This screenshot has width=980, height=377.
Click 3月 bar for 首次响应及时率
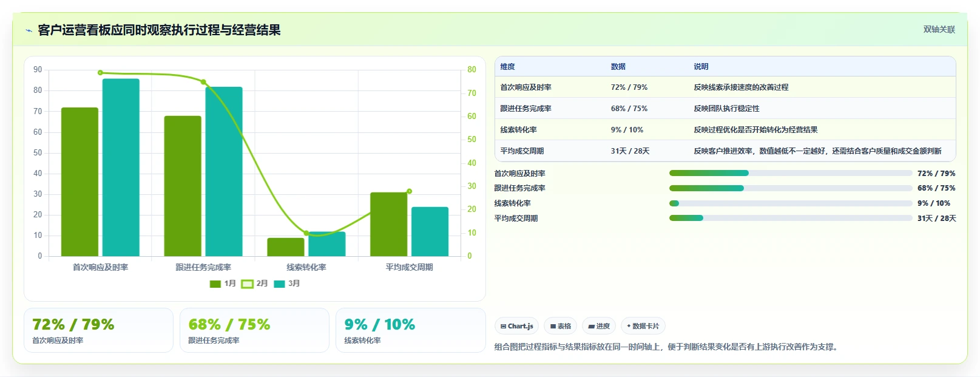point(121,168)
